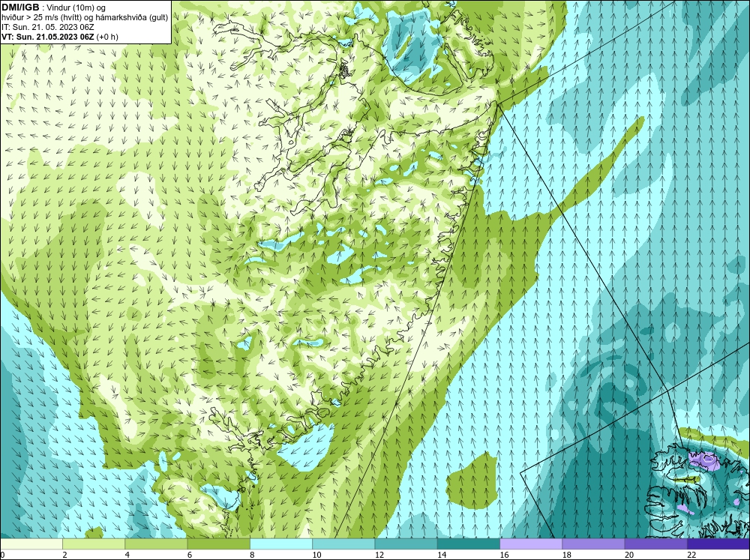This screenshot has width=750, height=560.
Task: Select the legend scale label "8"
Action: click(x=252, y=555)
